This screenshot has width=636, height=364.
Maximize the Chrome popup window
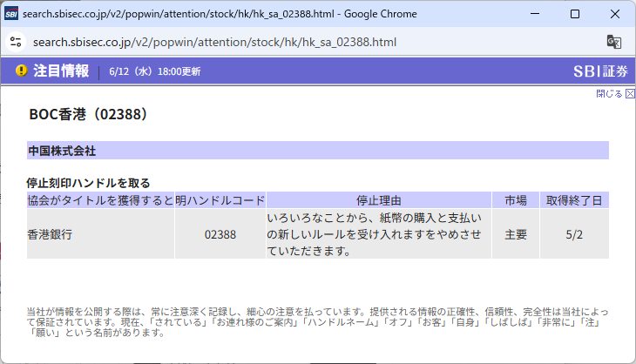[x=575, y=14]
